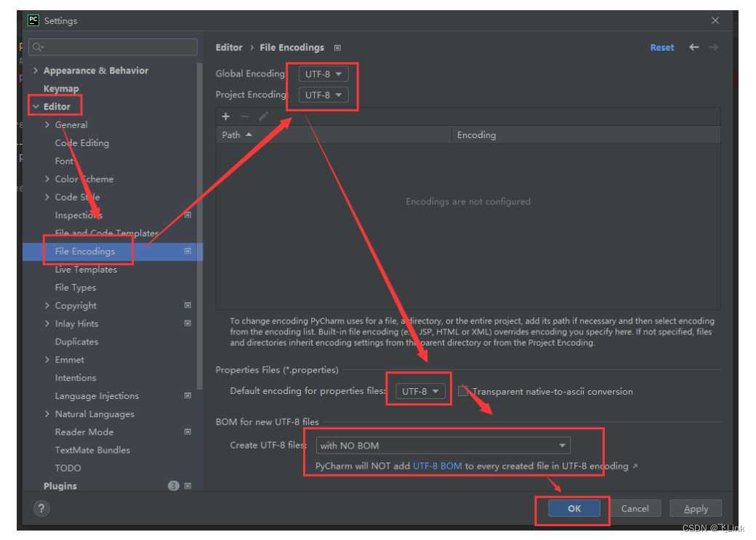The width and height of the screenshot is (756, 540).
Task: Click the back navigation arrow
Action: tap(693, 47)
